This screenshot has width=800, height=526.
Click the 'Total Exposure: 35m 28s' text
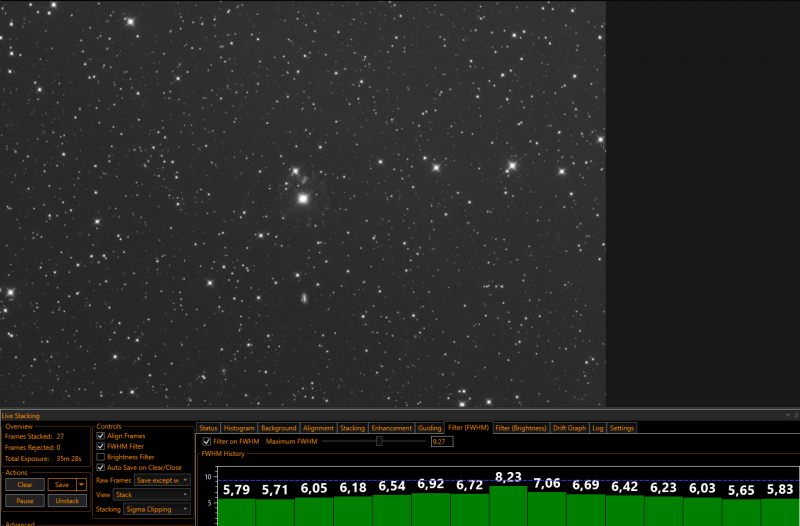(43, 459)
